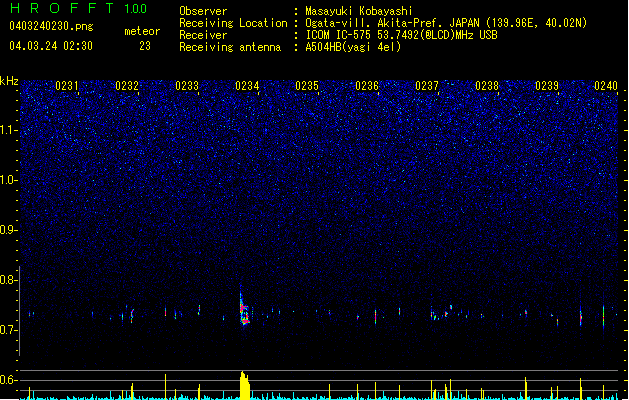
Task: Click the 0235 time marker
Action: point(307,86)
